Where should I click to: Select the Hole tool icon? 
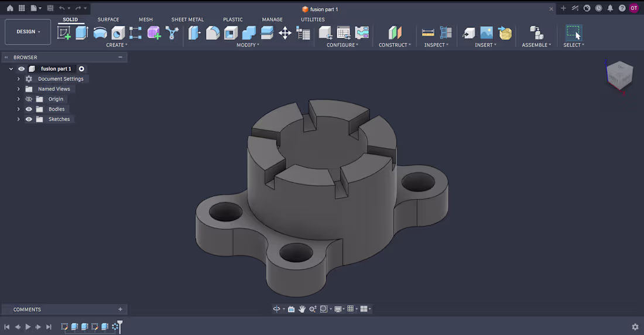pyautogui.click(x=118, y=33)
